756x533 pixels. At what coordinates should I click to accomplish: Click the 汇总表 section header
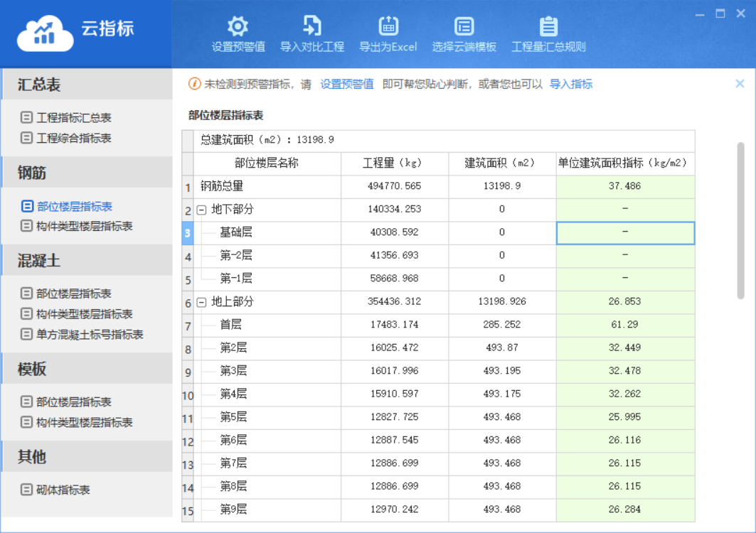click(x=87, y=85)
